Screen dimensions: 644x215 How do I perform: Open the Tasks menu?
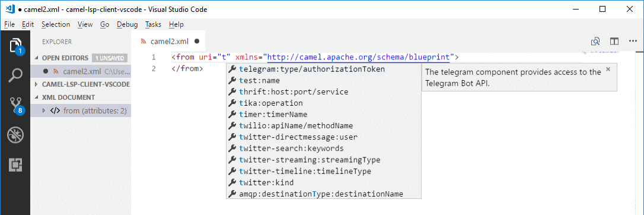click(153, 24)
